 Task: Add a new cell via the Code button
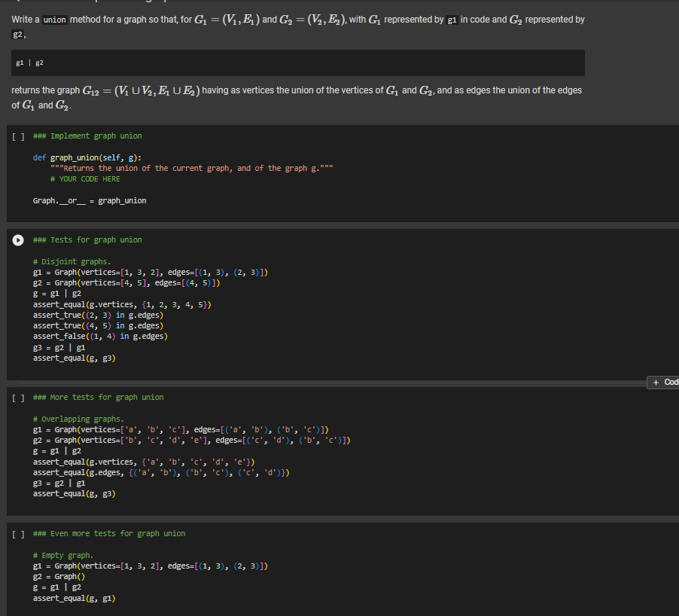(x=666, y=383)
